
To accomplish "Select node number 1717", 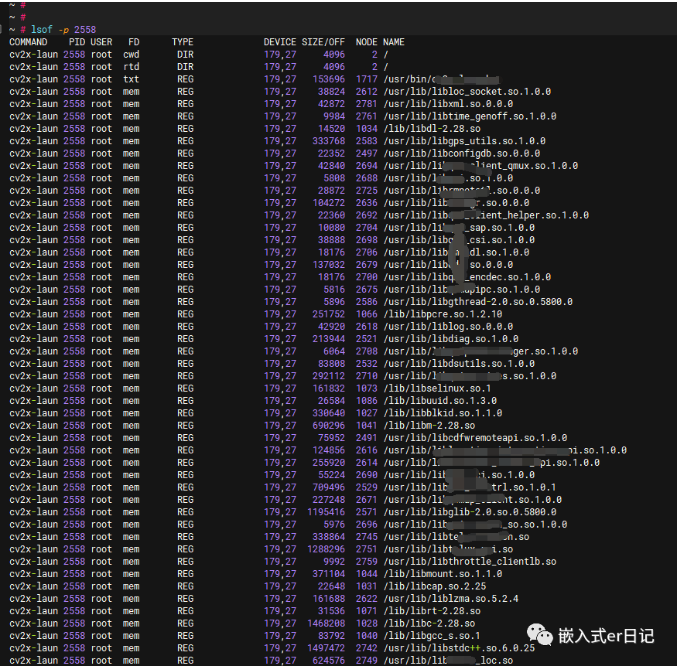I will (x=366, y=79).
